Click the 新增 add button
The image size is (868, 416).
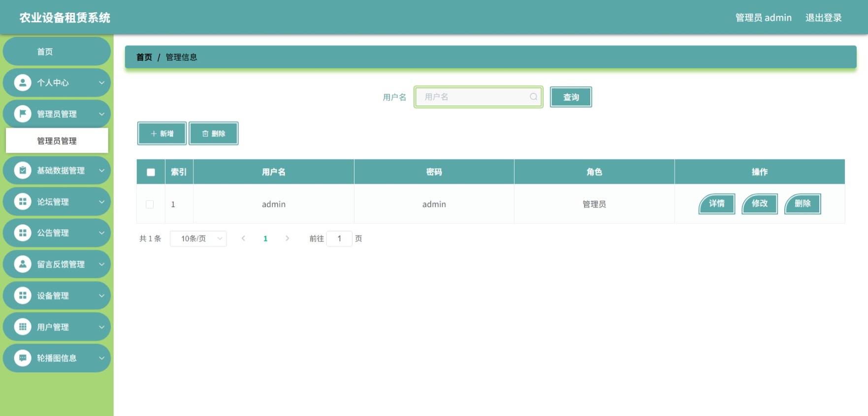(162, 134)
